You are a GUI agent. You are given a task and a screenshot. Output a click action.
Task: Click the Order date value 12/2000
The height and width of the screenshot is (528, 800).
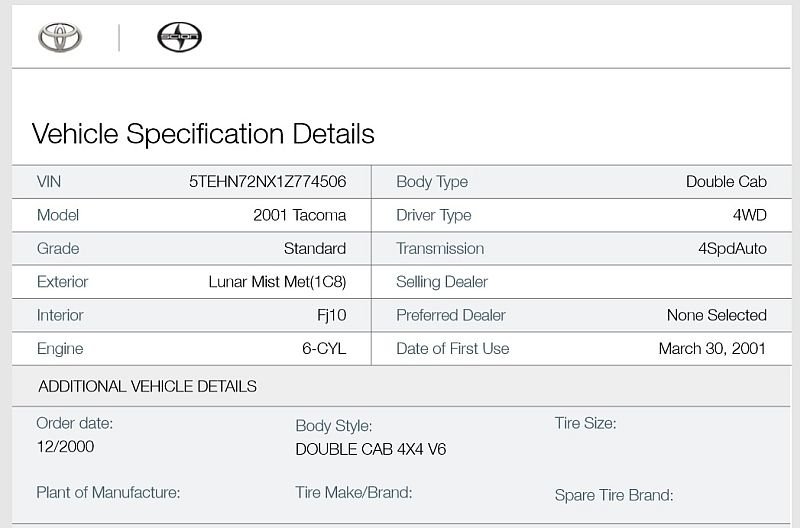pos(65,446)
